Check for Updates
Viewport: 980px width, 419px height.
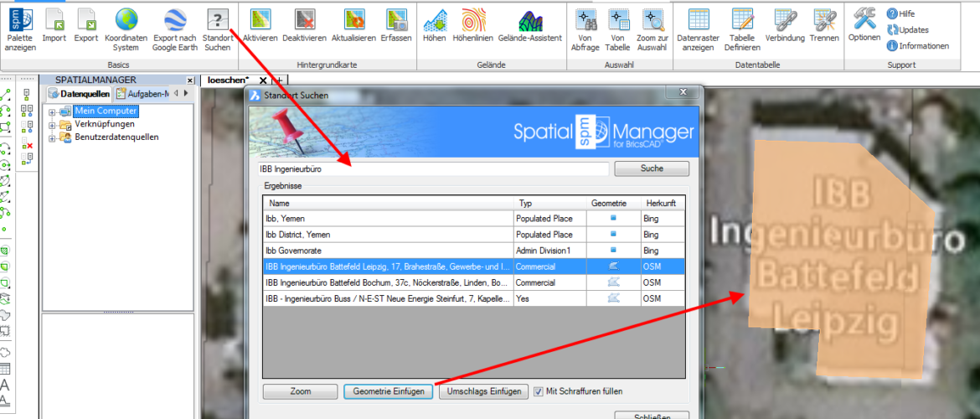(908, 29)
